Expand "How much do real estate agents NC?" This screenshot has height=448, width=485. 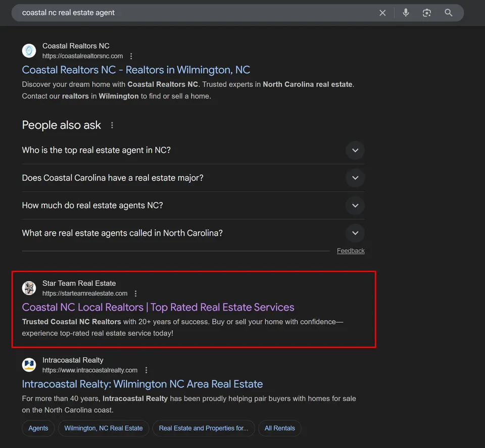[x=193, y=205]
